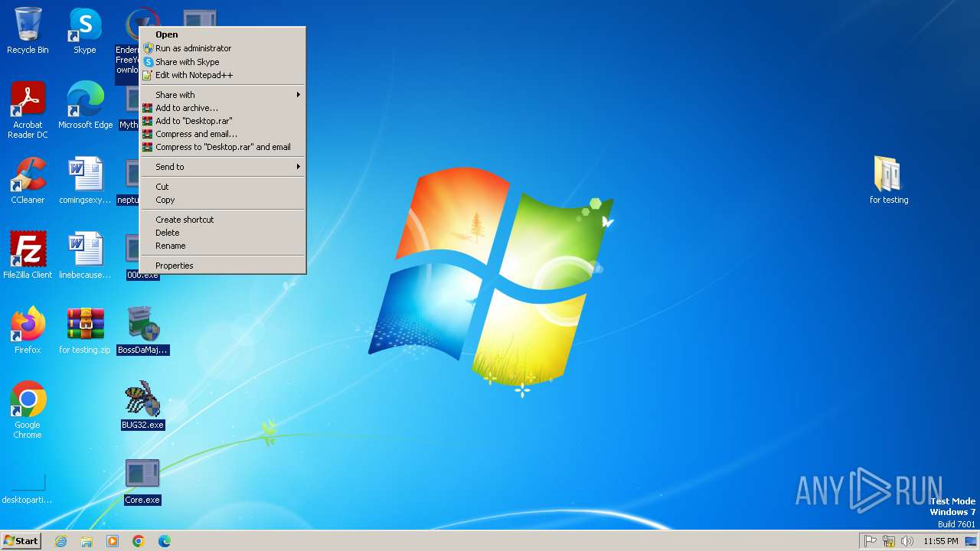The image size is (980, 551).
Task: Open Properties from the context menu
Action: point(223,266)
